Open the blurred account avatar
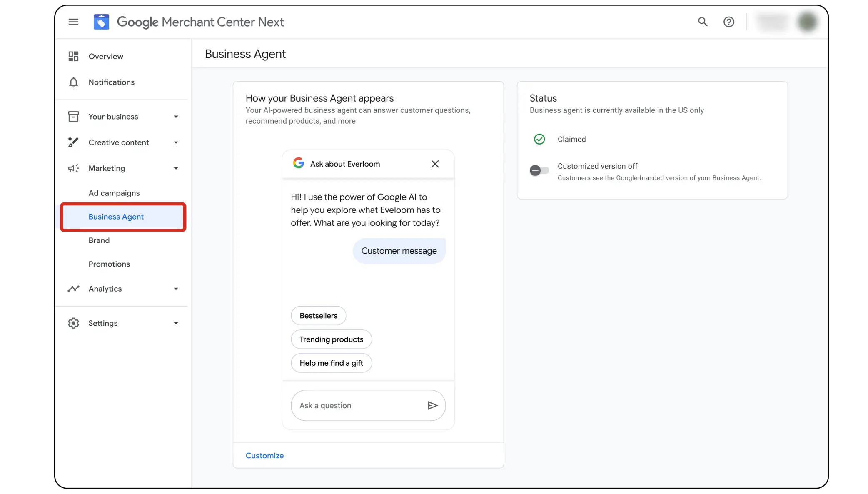Image resolution: width=868 pixels, height=494 pixels. 807,22
